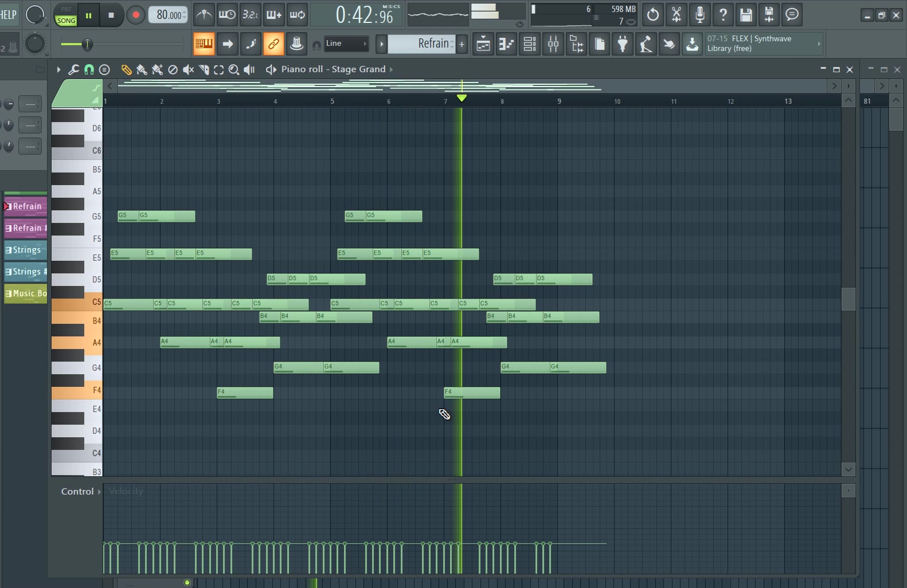This screenshot has height=588, width=907.
Task: Open the Line snap dropdown
Action: click(346, 44)
